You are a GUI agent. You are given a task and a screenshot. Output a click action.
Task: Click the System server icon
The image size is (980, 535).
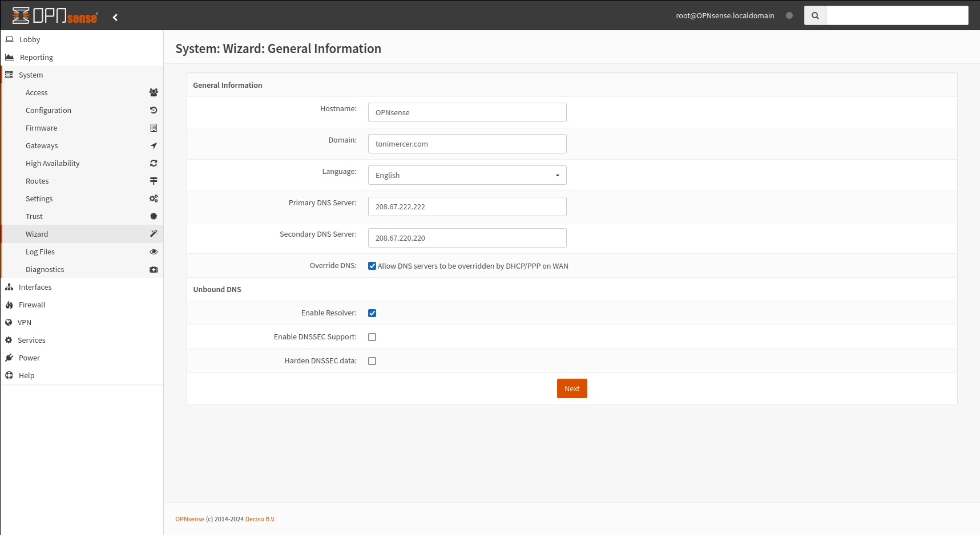(9, 75)
